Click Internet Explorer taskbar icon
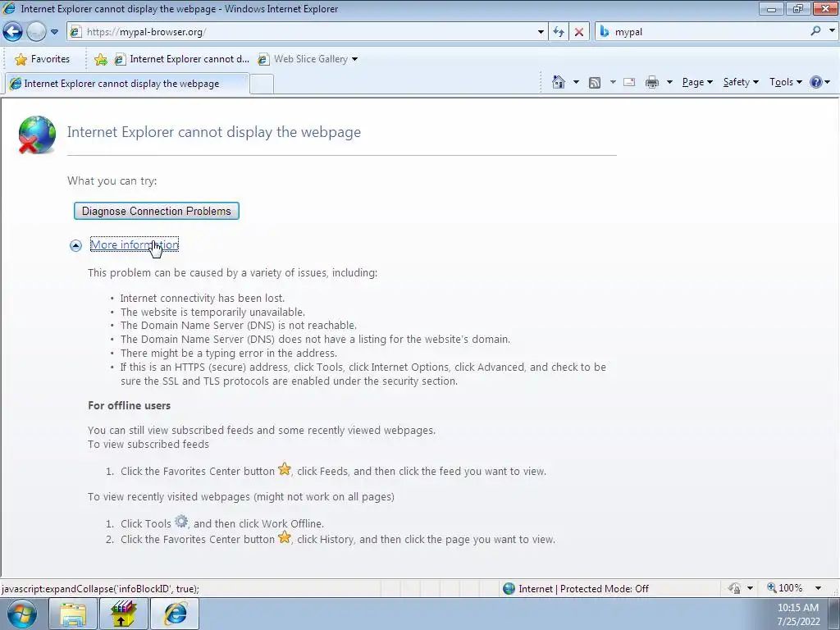 tap(175, 614)
